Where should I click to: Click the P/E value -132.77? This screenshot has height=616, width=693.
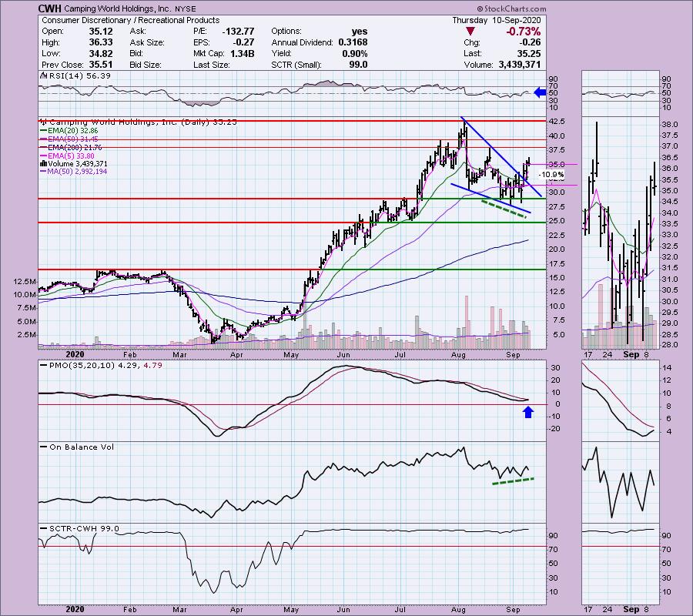pos(238,32)
